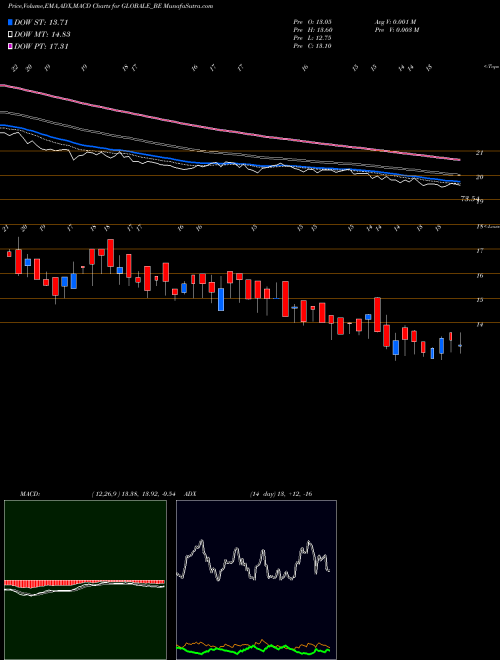Click the 'Pre C: 13.10' close value

pos(312,46)
